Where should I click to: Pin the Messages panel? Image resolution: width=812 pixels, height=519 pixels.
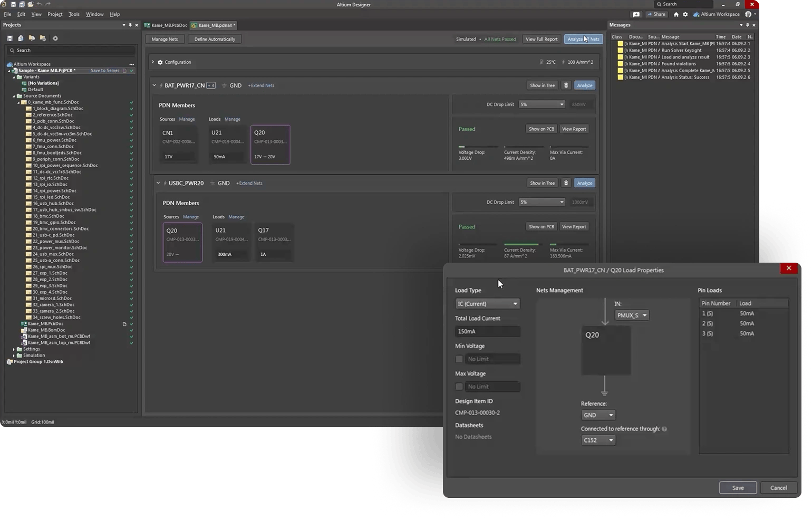[x=747, y=25]
